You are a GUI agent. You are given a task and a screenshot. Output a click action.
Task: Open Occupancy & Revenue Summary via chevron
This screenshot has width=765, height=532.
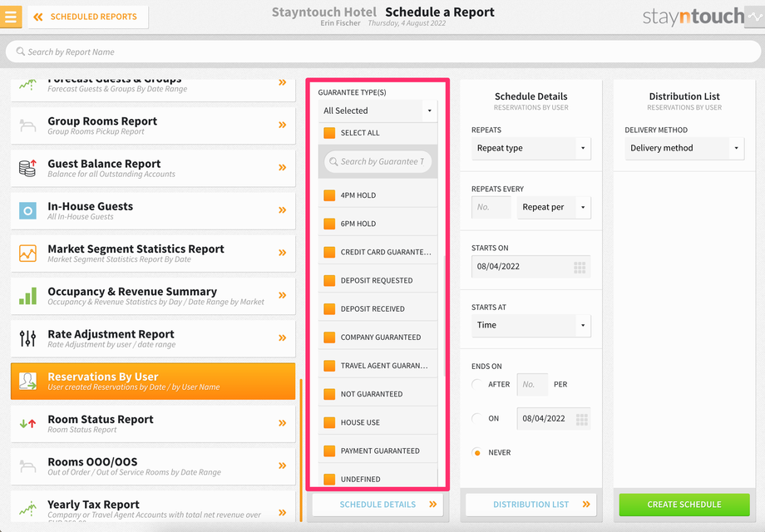coord(282,295)
